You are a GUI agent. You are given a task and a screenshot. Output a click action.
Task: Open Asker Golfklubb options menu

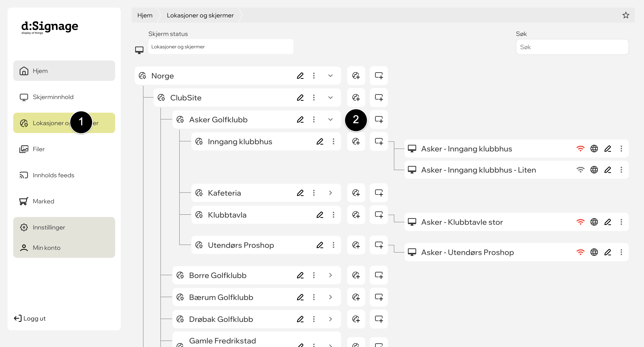pos(314,120)
